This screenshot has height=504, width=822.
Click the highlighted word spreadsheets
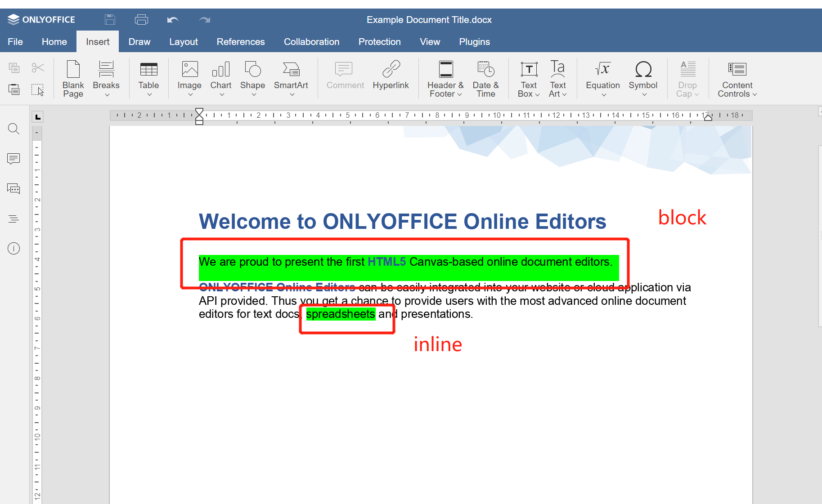(x=341, y=314)
